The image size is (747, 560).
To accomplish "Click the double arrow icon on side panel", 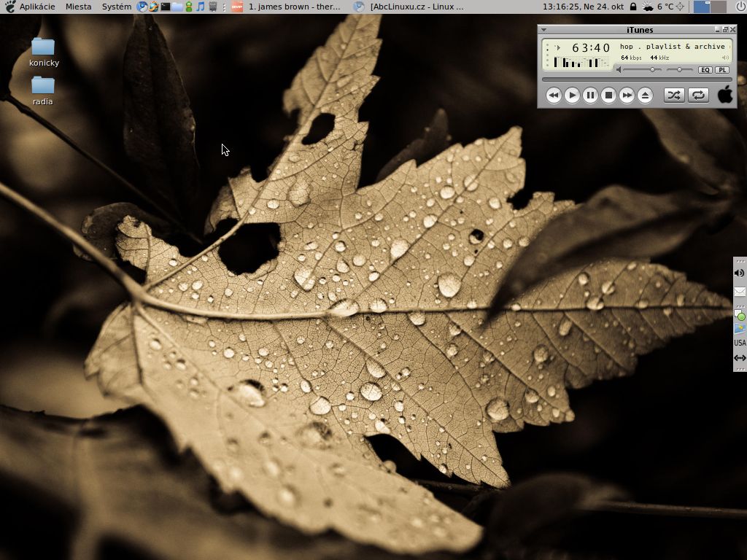I will (x=740, y=357).
